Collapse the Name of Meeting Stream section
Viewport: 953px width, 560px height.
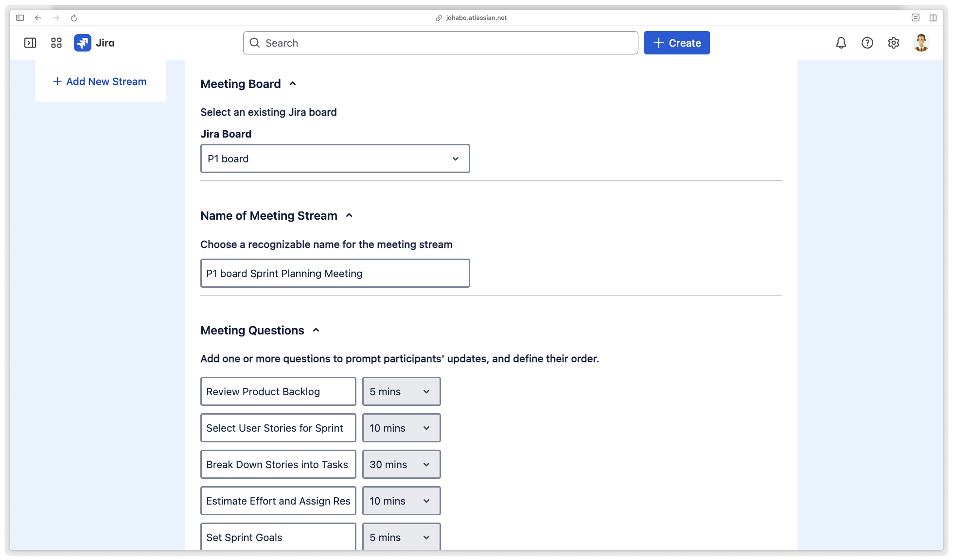(349, 215)
